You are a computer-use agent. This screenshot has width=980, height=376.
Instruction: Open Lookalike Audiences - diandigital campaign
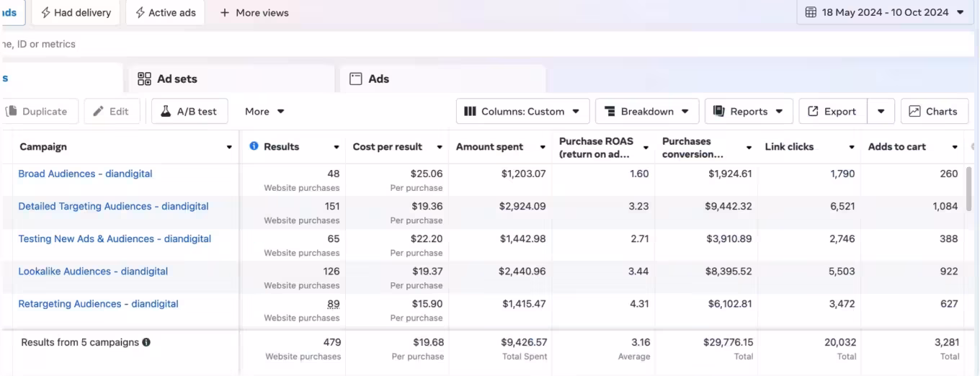[x=93, y=271]
